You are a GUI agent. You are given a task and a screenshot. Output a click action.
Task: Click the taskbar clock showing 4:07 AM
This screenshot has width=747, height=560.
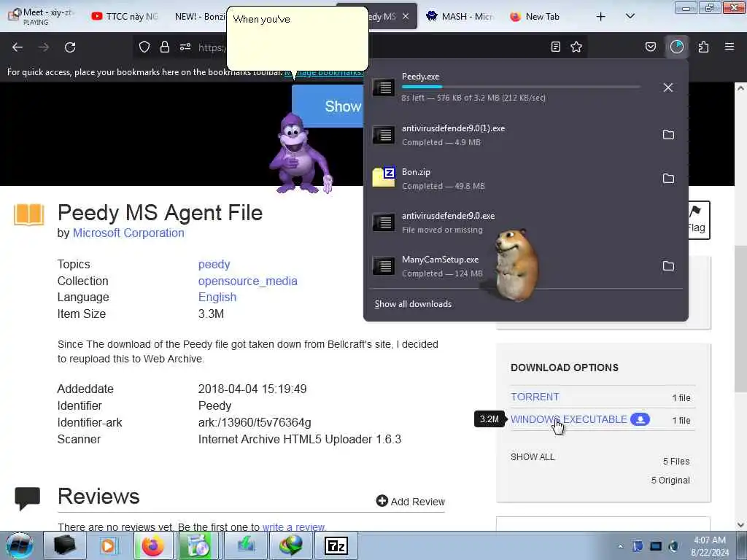coord(710,546)
